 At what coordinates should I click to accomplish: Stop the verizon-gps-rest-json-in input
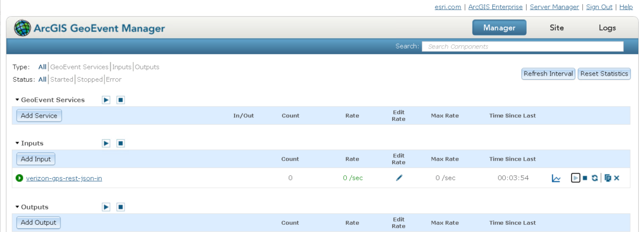pos(585,178)
